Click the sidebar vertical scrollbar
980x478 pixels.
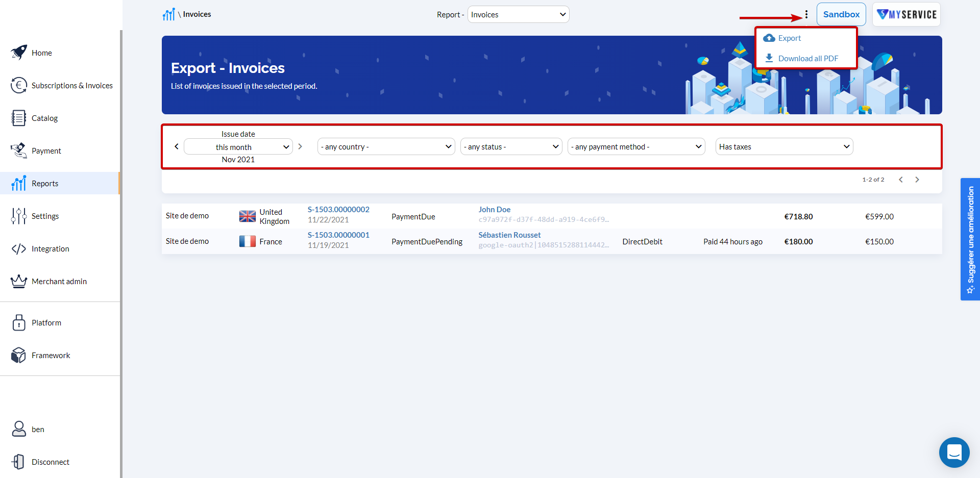pyautogui.click(x=121, y=254)
